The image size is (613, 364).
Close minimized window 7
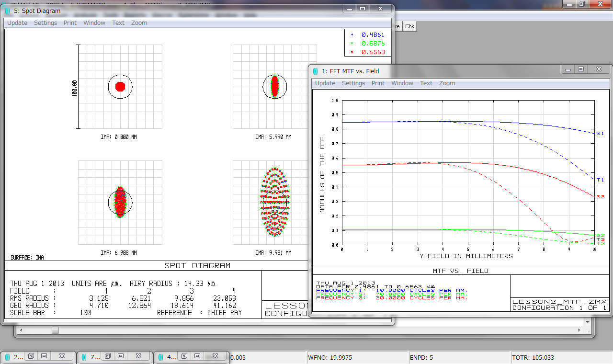pyautogui.click(x=138, y=356)
